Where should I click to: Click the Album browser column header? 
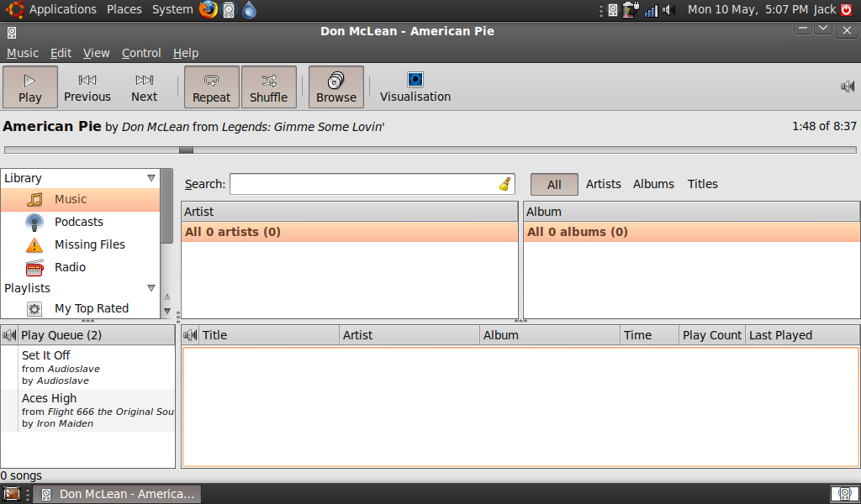[x=692, y=212]
